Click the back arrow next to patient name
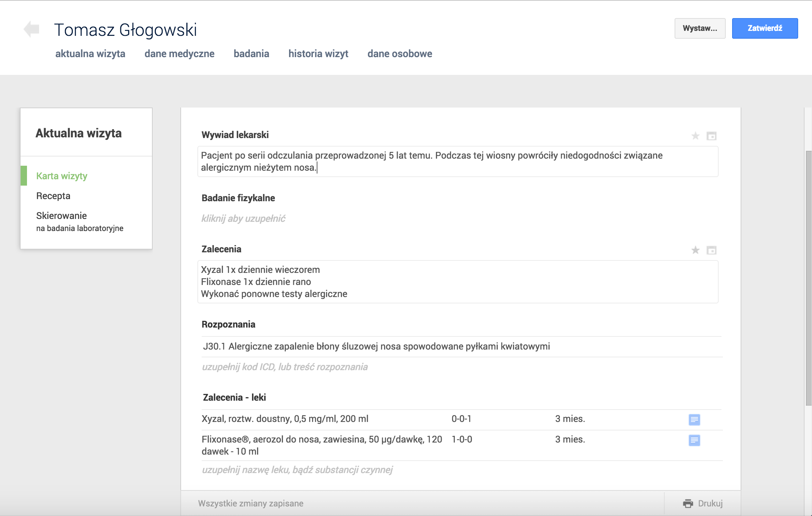 pos(32,29)
